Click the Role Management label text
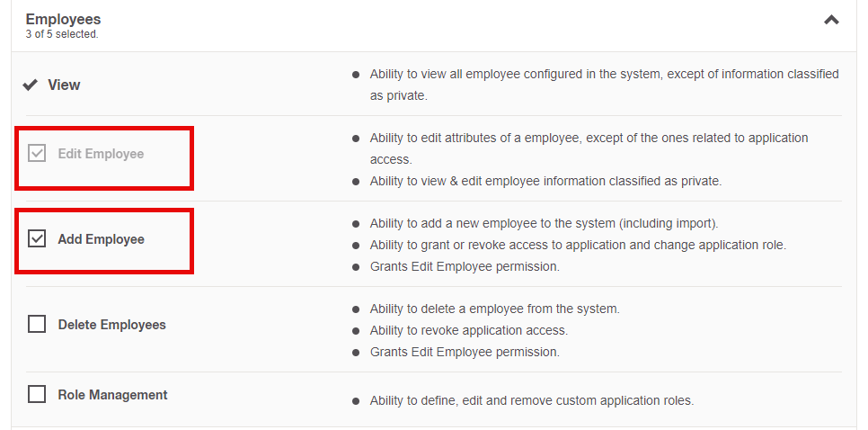Image resolution: width=868 pixels, height=430 pixels. (112, 395)
